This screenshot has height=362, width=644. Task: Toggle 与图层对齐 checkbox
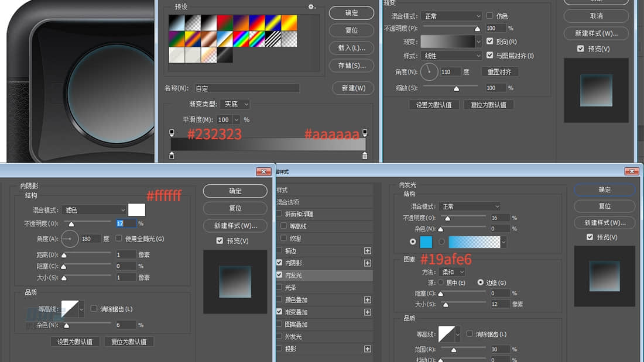click(489, 55)
